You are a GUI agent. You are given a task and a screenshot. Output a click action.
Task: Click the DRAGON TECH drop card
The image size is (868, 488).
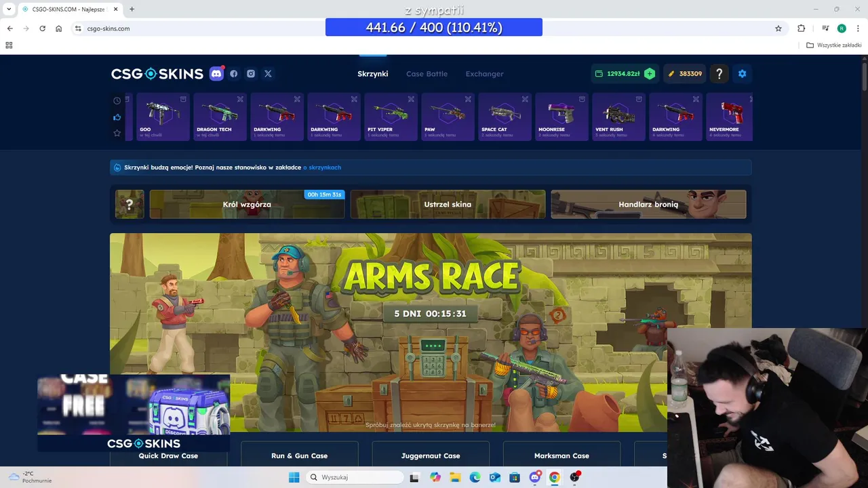click(220, 117)
